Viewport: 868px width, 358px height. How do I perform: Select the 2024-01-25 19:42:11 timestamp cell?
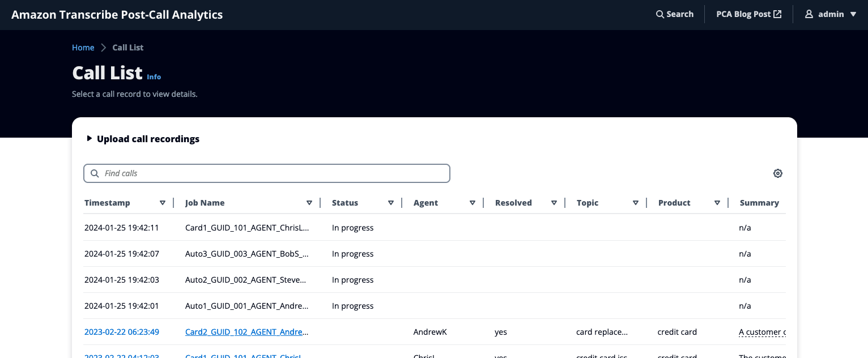point(122,228)
